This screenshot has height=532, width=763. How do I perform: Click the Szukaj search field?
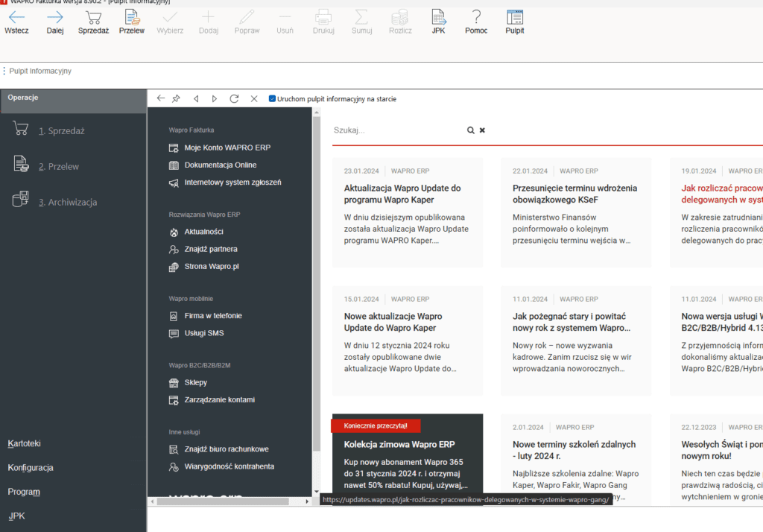398,130
